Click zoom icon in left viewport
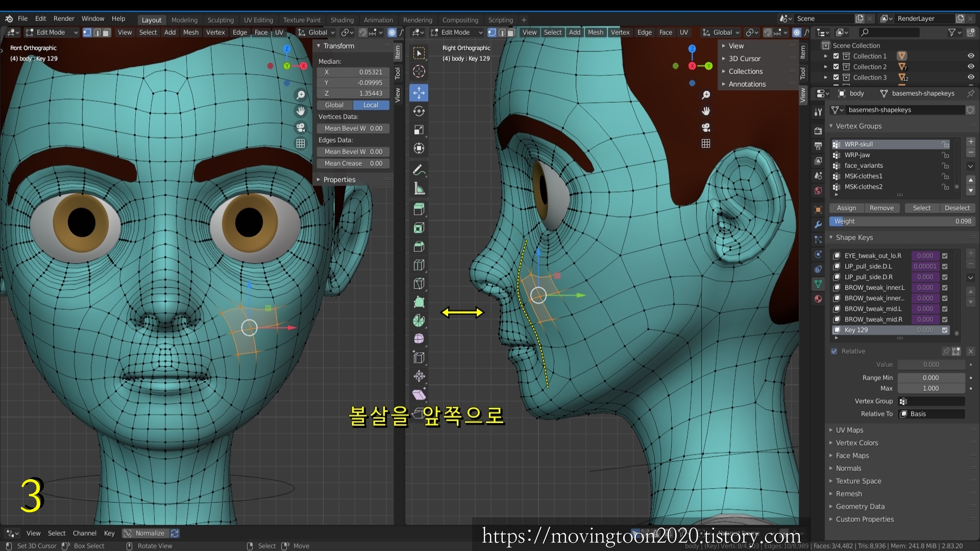 (x=301, y=95)
